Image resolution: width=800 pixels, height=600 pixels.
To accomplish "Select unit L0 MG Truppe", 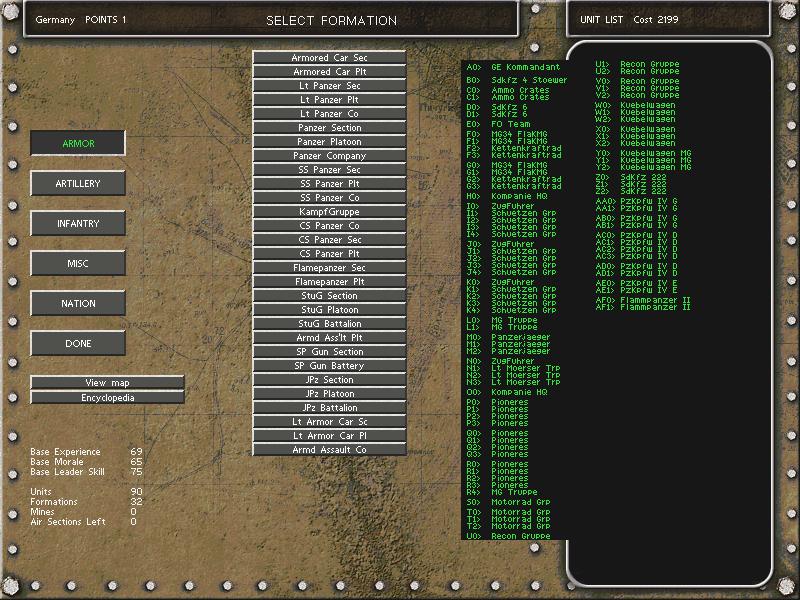I will pos(502,320).
